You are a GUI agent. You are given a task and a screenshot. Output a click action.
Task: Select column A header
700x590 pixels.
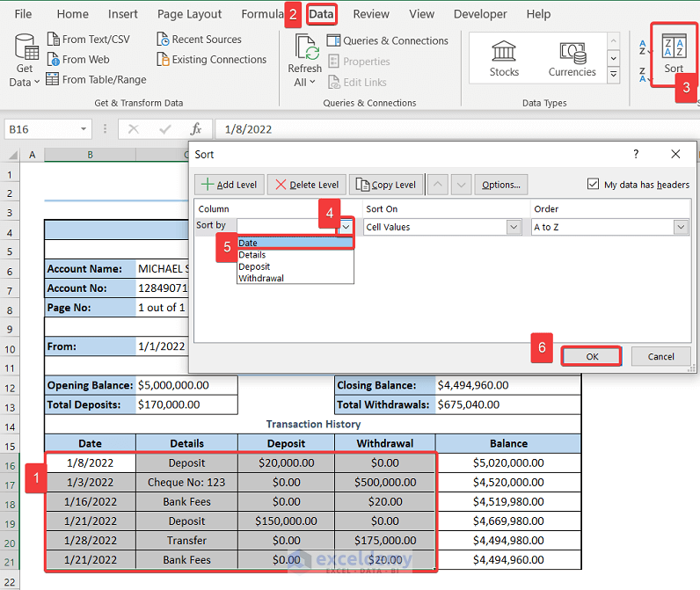33,155
